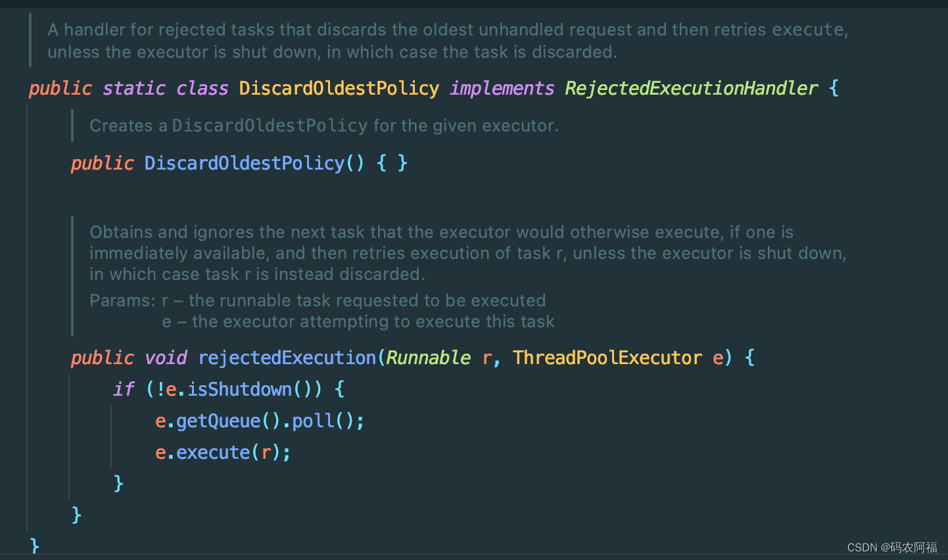Click the execute(r) call
This screenshot has width=948, height=560.
coord(229,452)
